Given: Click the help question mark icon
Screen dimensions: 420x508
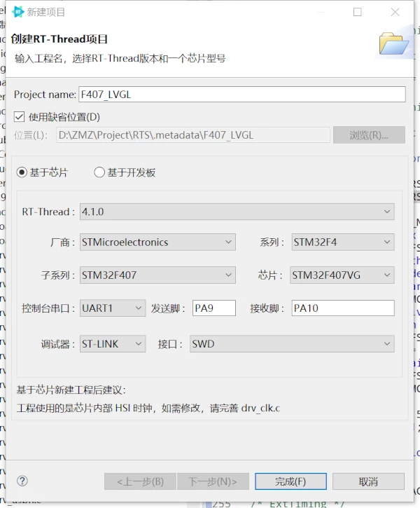Looking at the screenshot, I should pyautogui.click(x=22, y=481).
